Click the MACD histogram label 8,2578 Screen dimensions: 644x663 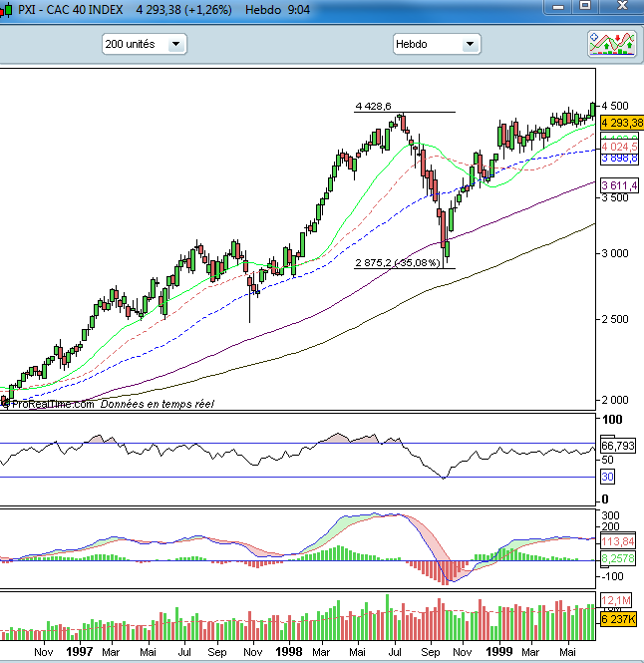point(618,558)
